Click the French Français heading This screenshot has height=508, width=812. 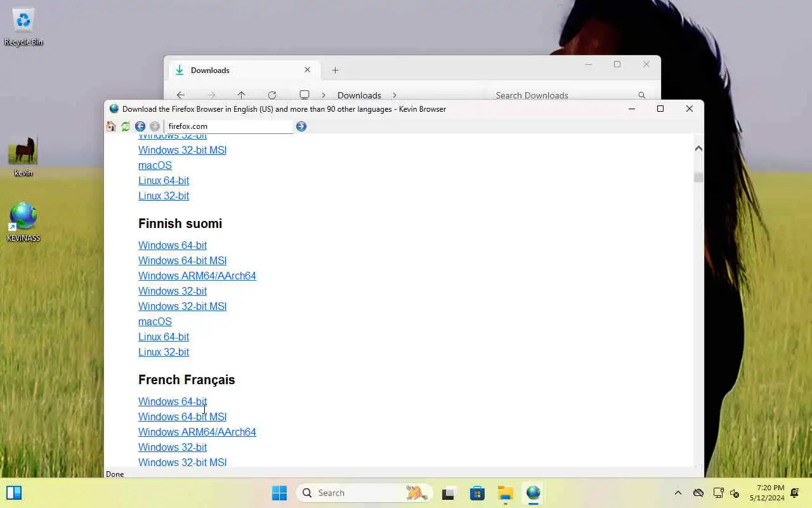187,380
